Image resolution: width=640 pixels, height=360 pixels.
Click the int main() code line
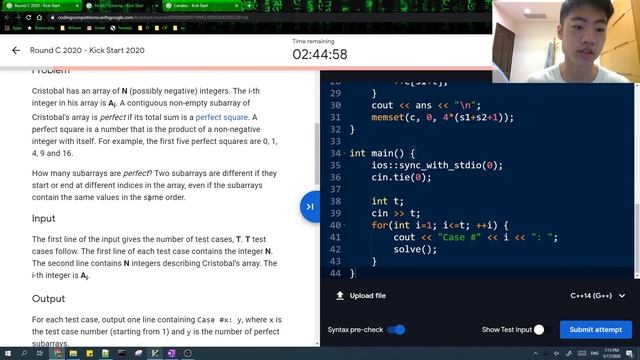point(382,153)
